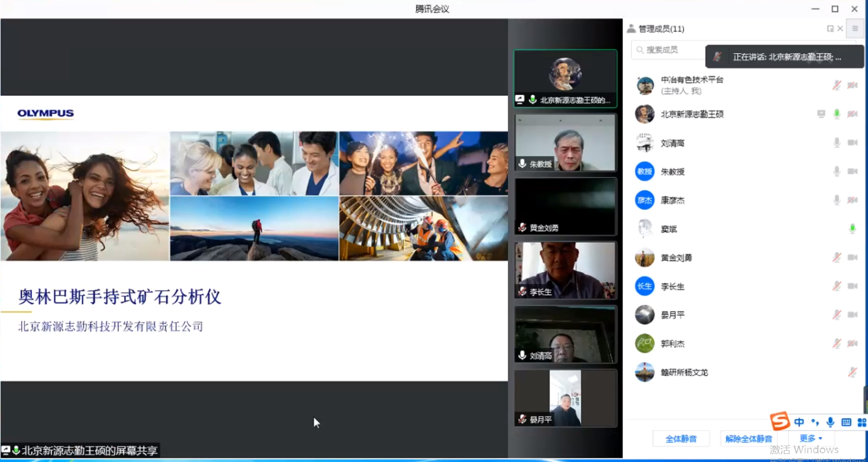Click the 管理成员(11) panel title
The image size is (868, 462).
(x=661, y=29)
